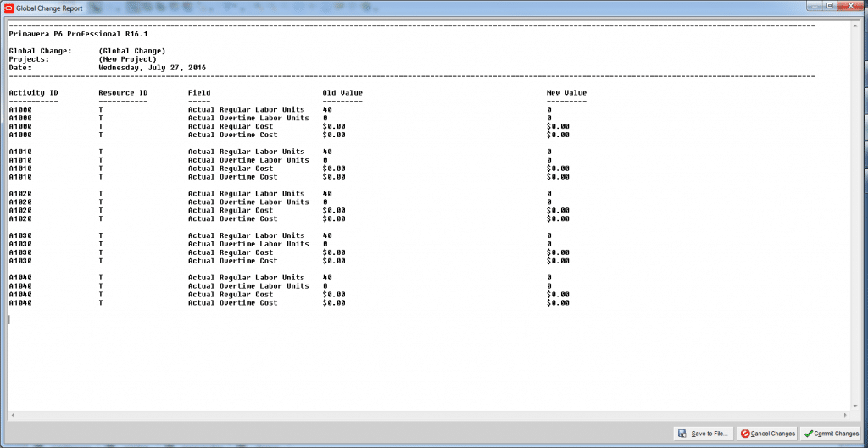Click the 'Projects:' label
The height and width of the screenshot is (448, 868).
[29, 59]
